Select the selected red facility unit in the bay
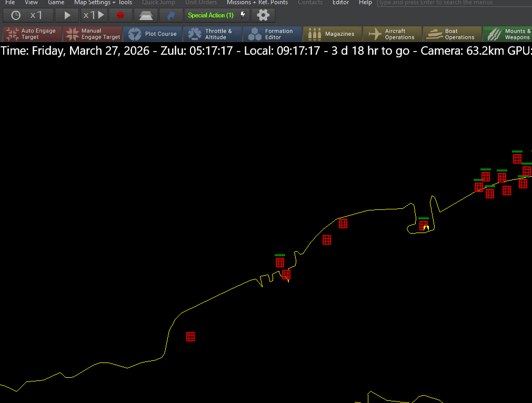 pos(424,226)
